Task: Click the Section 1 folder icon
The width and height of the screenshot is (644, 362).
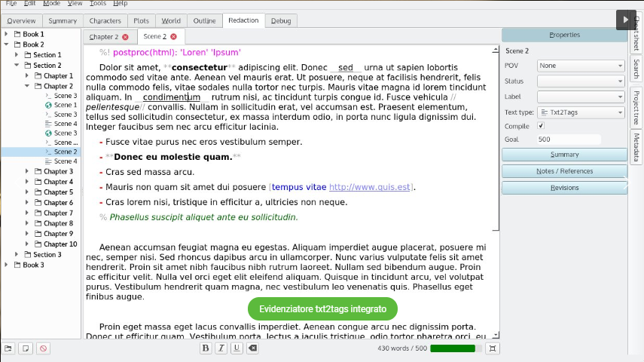Action: [x=28, y=55]
